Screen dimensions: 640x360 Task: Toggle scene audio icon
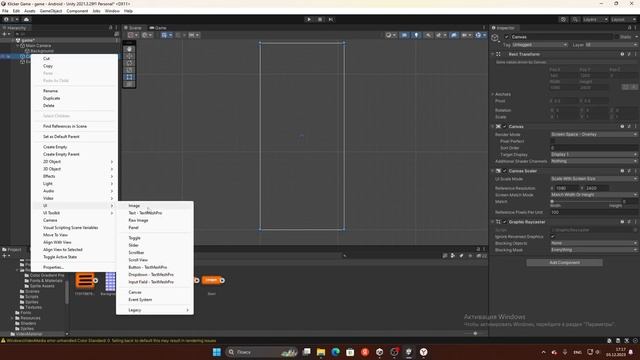point(428,35)
